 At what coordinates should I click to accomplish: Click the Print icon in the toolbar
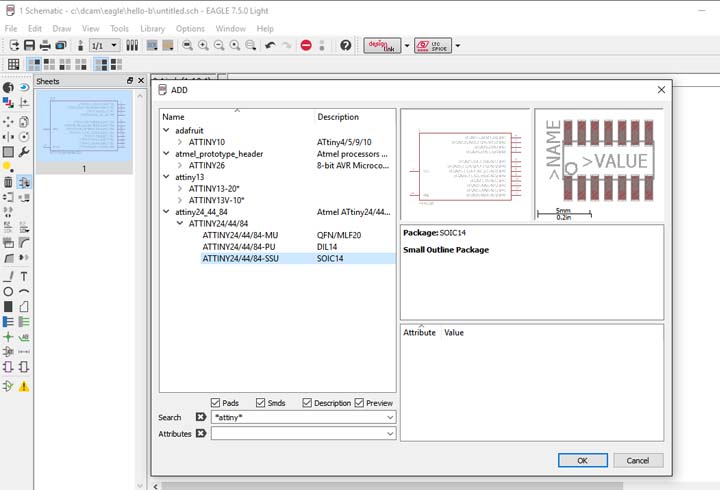pos(45,45)
